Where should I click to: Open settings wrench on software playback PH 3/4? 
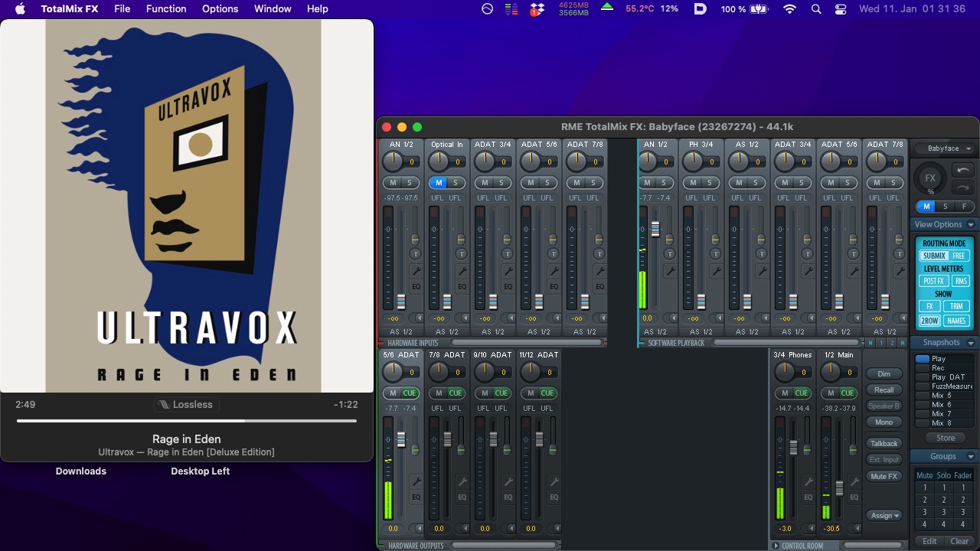[716, 271]
